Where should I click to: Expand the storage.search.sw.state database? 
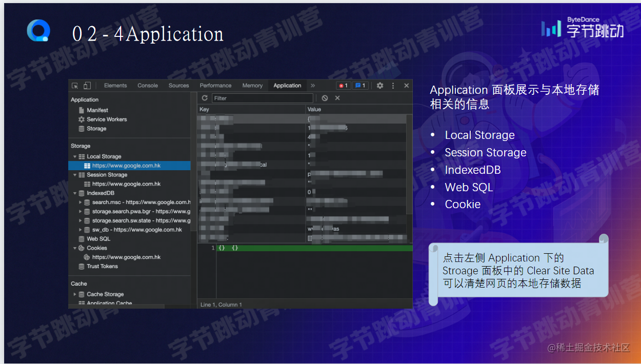coord(81,220)
